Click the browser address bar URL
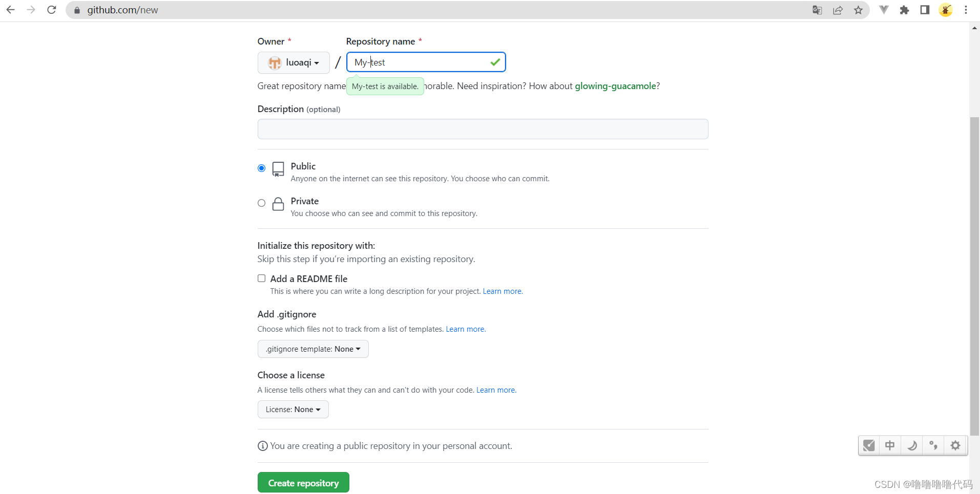 tap(122, 10)
